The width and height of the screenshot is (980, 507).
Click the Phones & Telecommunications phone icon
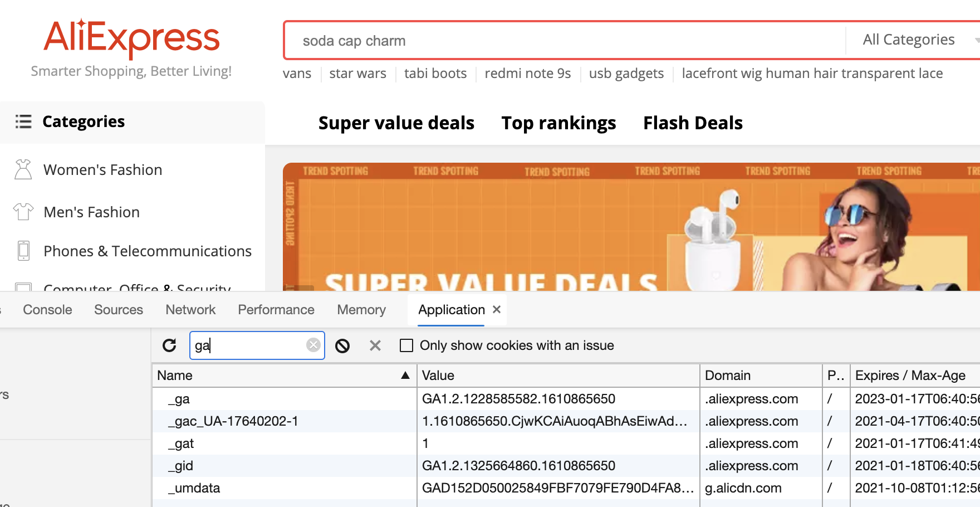pyautogui.click(x=23, y=251)
